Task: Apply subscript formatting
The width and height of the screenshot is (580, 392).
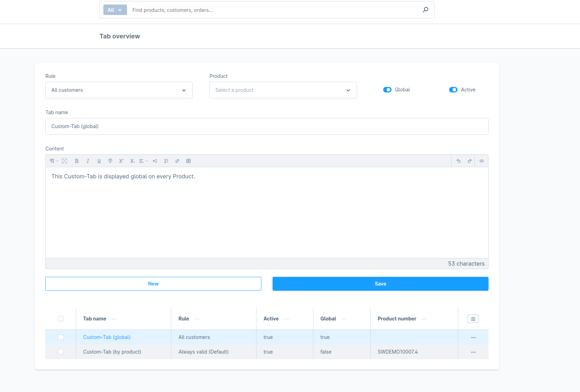Action: point(133,161)
